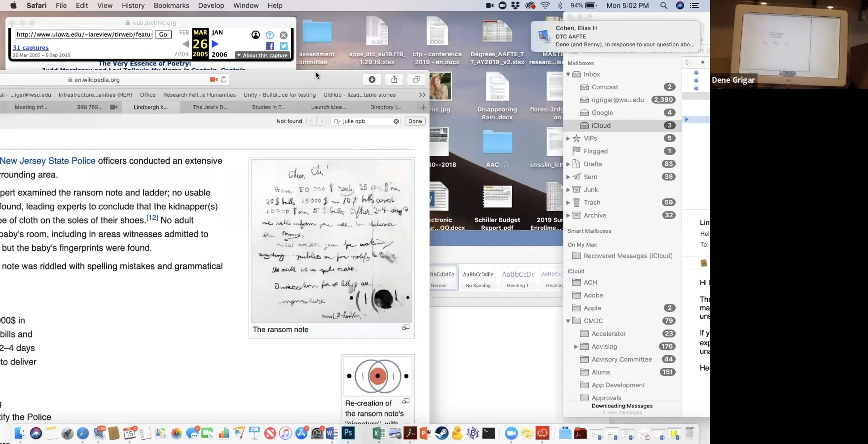Reload the Wikipedia page

[224, 80]
